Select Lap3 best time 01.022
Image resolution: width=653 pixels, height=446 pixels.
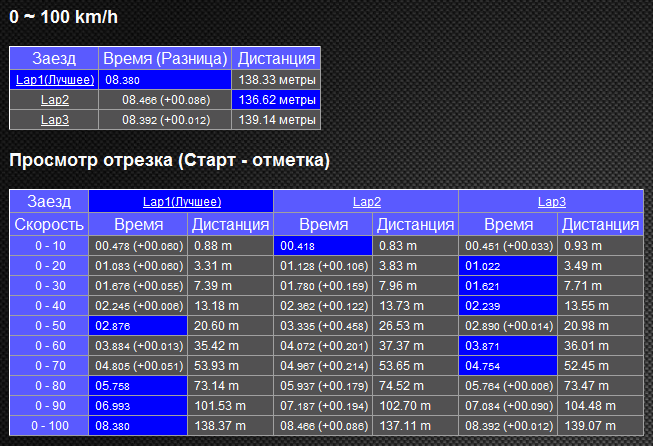point(508,266)
